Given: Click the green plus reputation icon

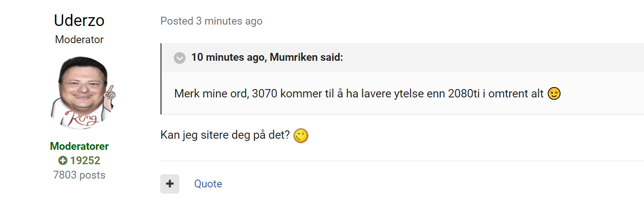Looking at the screenshot, I should coord(63,161).
